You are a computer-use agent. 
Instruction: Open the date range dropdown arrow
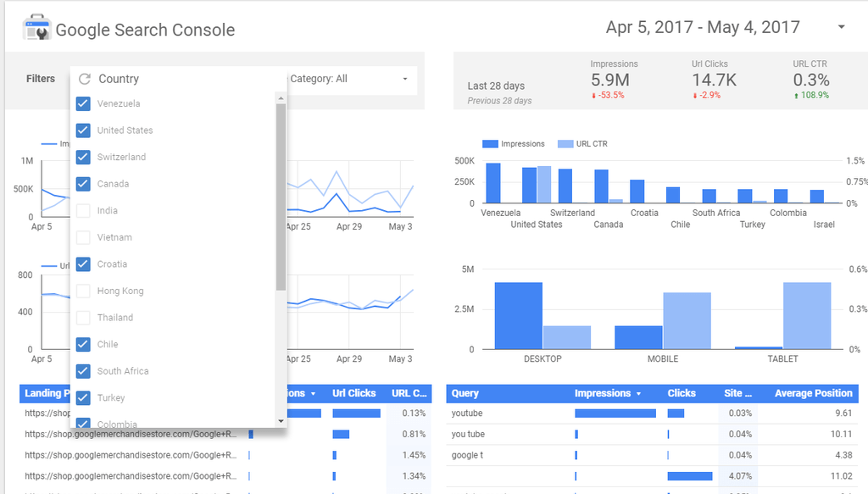coord(841,26)
